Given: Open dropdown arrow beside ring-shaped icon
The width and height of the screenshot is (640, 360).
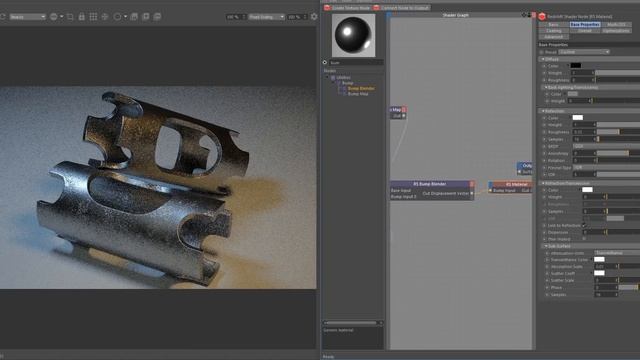Looking at the screenshot, I should 125,17.
